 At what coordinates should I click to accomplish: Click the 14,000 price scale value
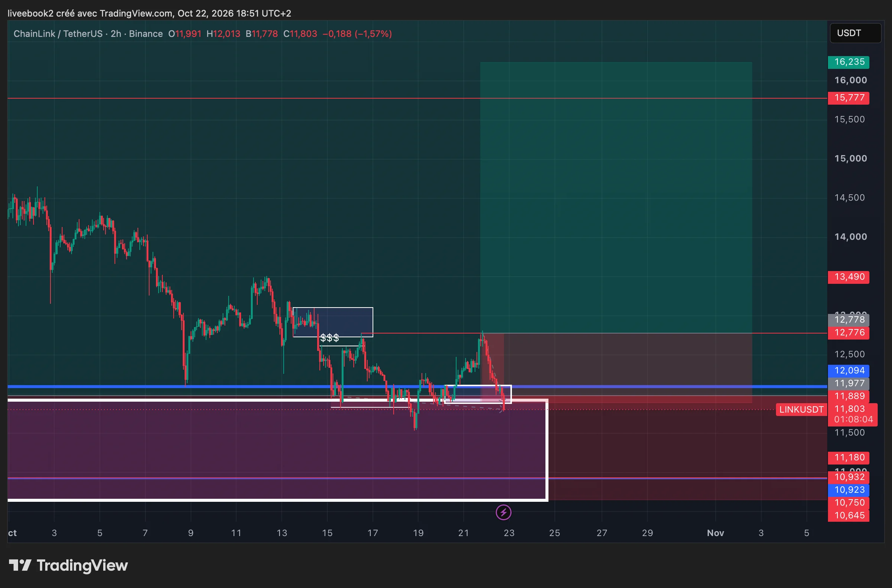(851, 237)
